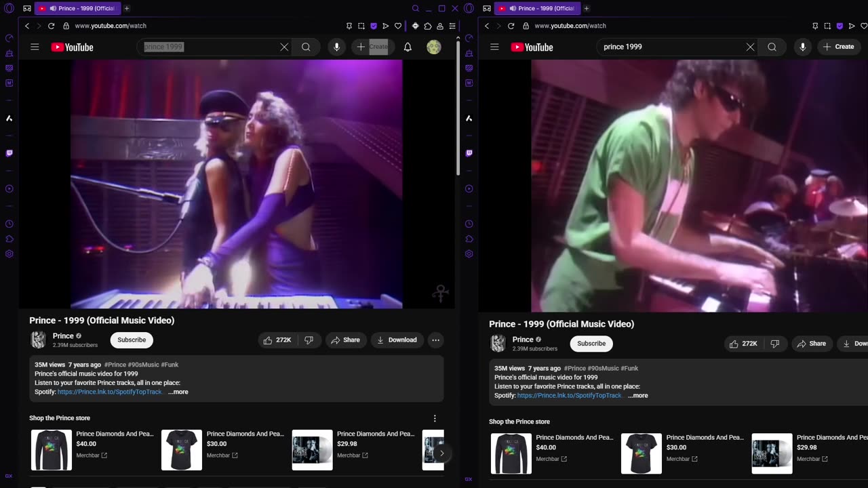Image resolution: width=868 pixels, height=488 pixels.
Task: Open sidebar settings gear in left window
Action: pyautogui.click(x=9, y=253)
